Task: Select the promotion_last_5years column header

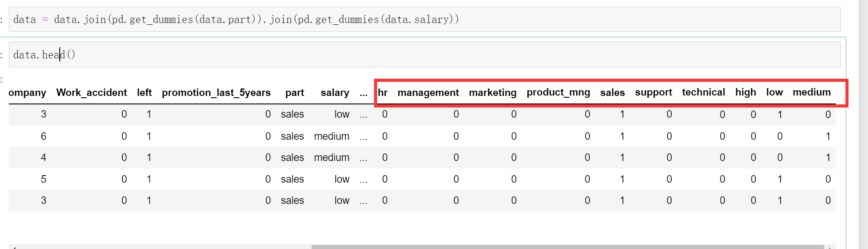Action: click(x=216, y=93)
